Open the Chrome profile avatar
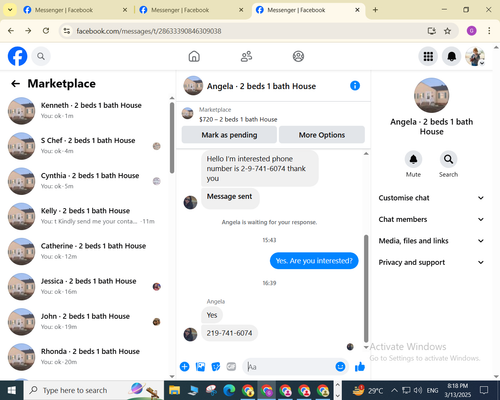The image size is (500, 400). (x=471, y=31)
